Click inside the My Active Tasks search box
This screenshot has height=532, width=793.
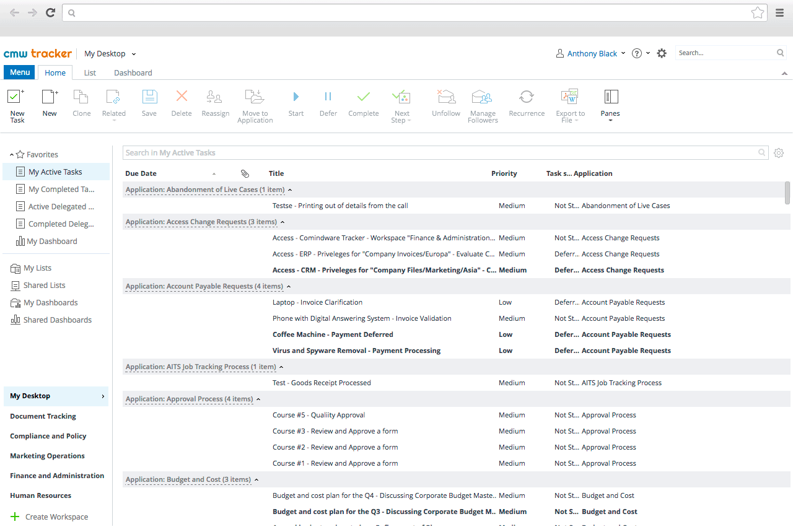point(434,152)
